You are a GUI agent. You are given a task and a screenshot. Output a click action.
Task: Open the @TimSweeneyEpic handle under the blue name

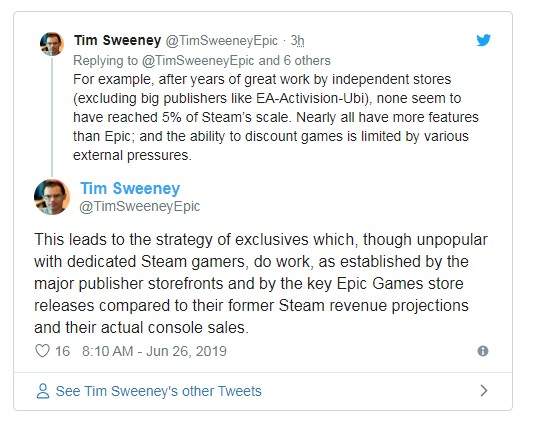point(140,206)
